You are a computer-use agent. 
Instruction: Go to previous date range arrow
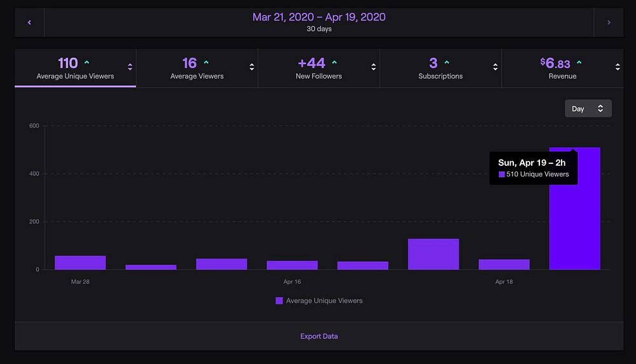tap(29, 22)
